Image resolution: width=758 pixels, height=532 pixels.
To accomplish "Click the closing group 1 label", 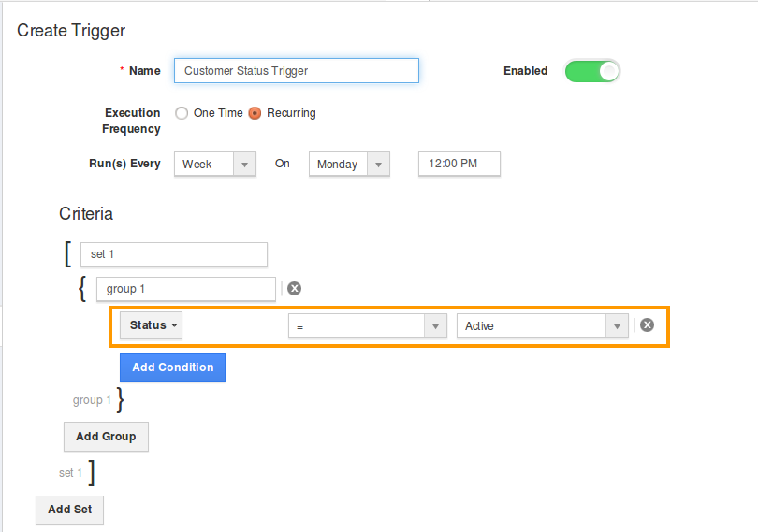I will point(92,400).
